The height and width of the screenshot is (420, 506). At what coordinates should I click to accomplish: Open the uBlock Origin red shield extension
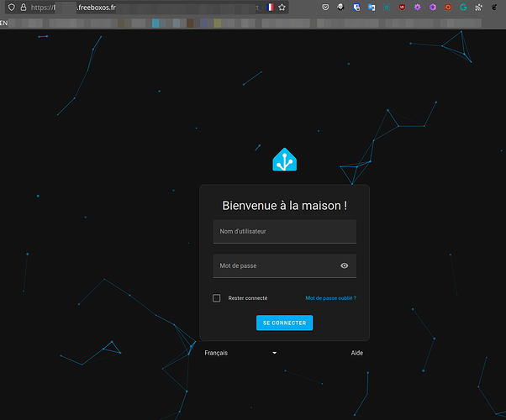pos(403,7)
